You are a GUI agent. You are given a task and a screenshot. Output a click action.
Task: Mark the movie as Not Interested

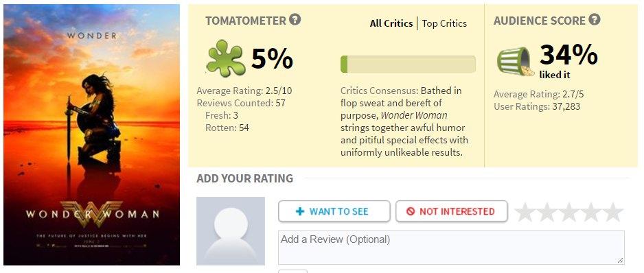451,211
